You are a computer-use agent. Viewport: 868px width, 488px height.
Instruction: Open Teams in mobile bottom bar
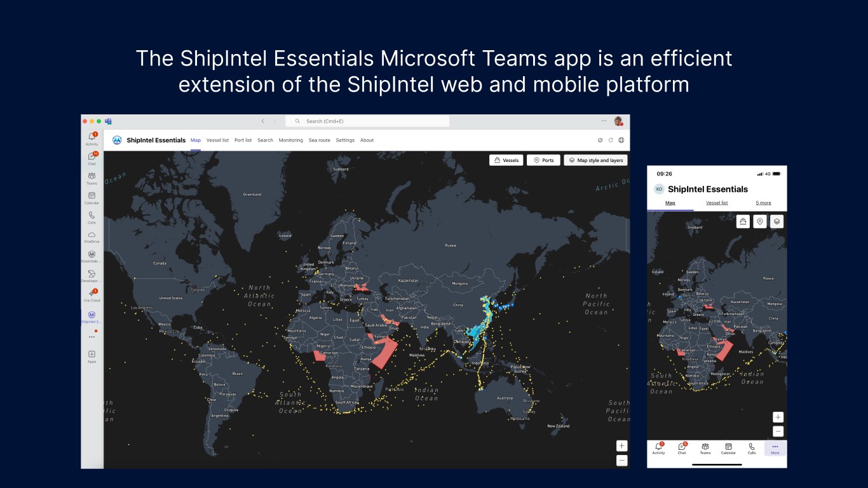(705, 449)
